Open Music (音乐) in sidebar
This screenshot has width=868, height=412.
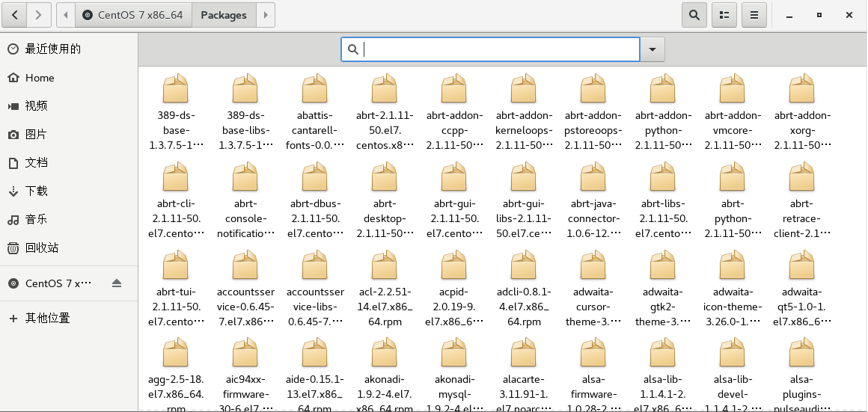tap(69, 219)
